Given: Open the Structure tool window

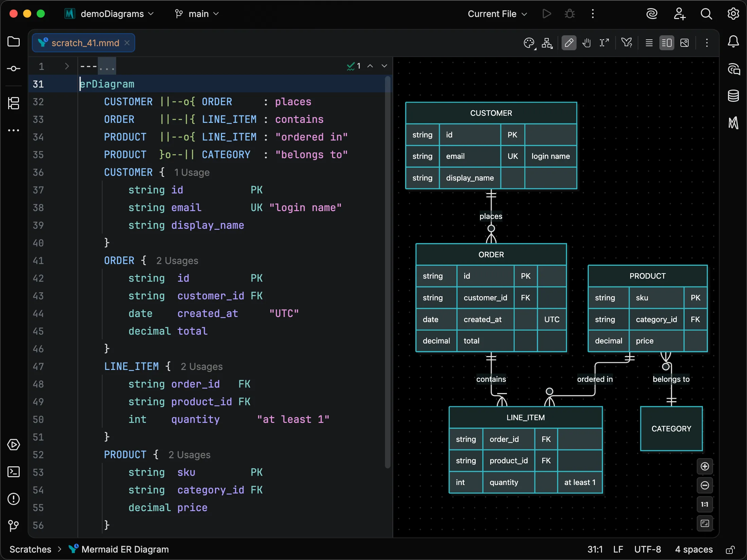Looking at the screenshot, I should (x=14, y=103).
